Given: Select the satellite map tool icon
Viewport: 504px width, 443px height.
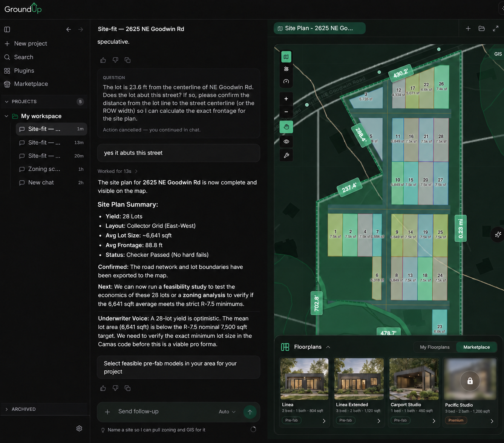Looking at the screenshot, I should 286,69.
